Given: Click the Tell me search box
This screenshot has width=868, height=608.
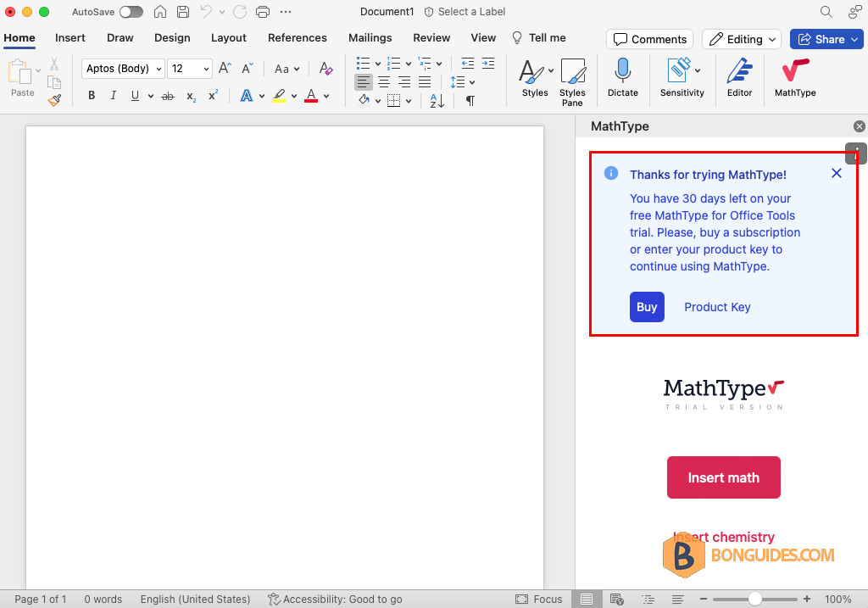Looking at the screenshot, I should 539,37.
